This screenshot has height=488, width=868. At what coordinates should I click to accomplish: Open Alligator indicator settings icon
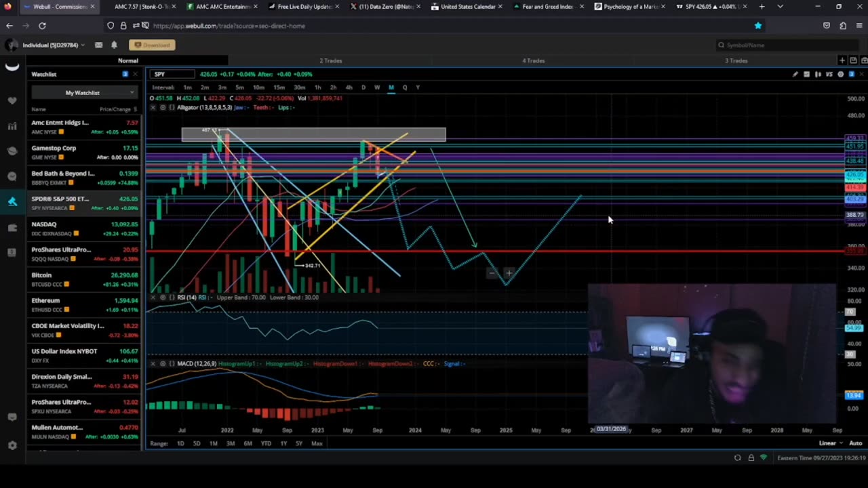pos(162,107)
